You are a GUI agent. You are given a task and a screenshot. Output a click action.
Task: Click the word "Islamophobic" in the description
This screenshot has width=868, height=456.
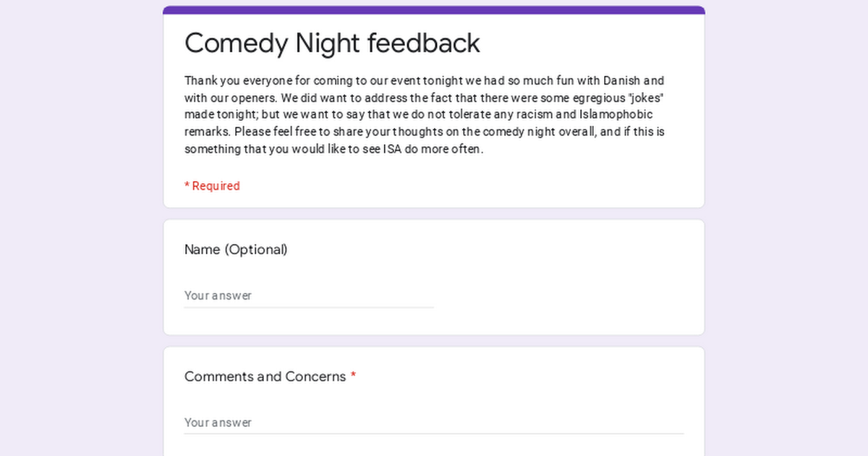pyautogui.click(x=616, y=115)
